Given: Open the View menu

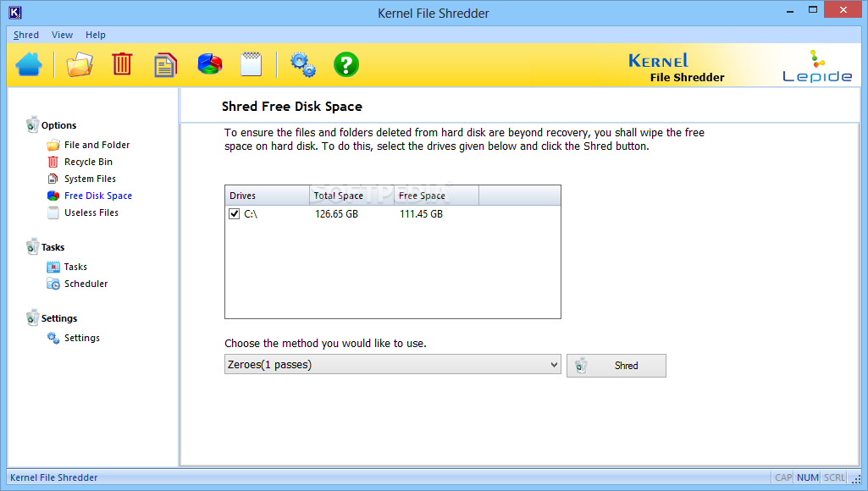Looking at the screenshot, I should 62,35.
